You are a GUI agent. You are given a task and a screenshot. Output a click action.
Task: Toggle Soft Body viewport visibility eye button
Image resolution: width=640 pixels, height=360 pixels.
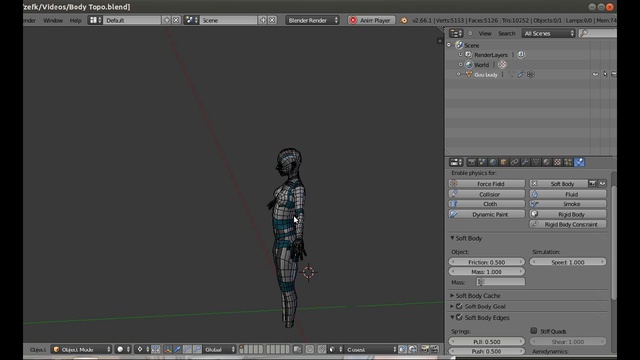(602, 184)
